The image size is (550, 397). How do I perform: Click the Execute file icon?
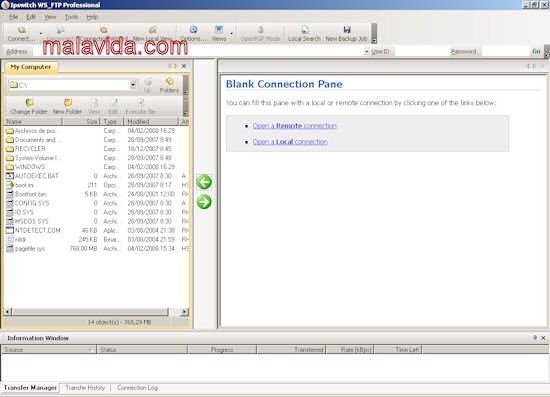[x=140, y=102]
